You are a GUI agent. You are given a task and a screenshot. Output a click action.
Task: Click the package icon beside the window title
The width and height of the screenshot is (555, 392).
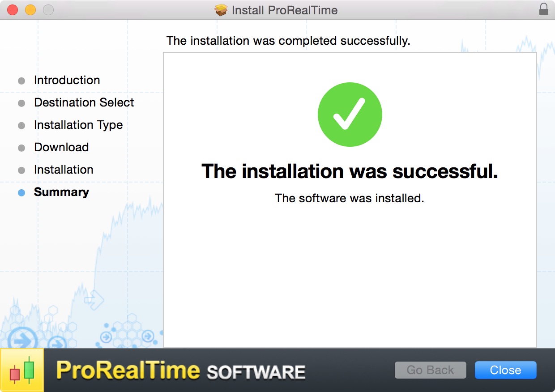pos(221,10)
